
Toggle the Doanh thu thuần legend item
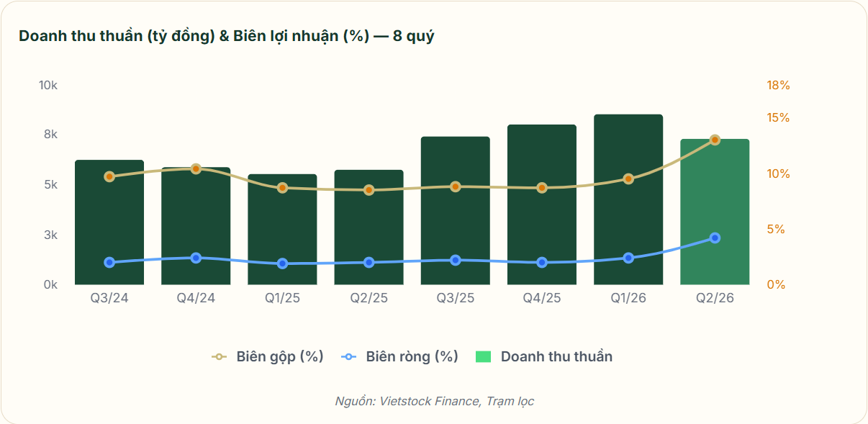point(544,356)
